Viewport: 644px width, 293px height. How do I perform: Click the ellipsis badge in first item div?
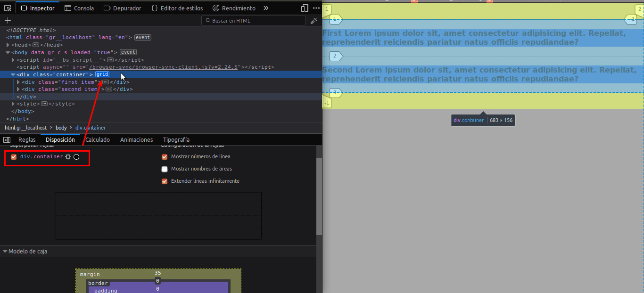click(105, 82)
